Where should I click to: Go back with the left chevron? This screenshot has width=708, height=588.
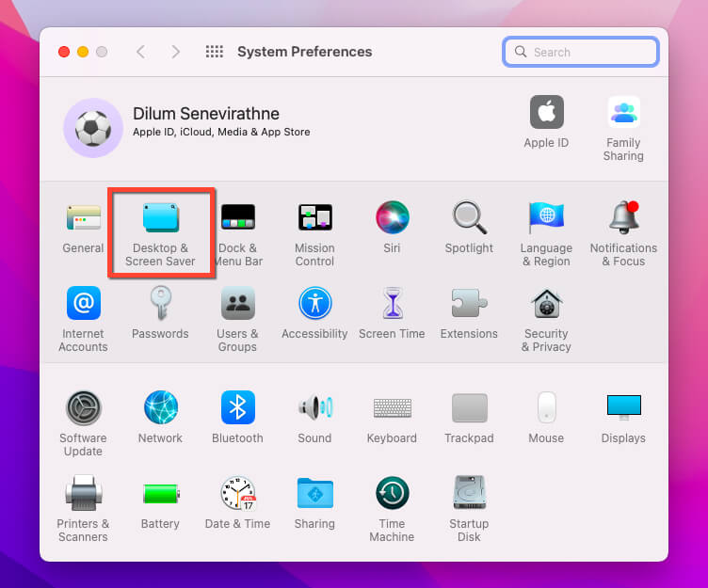pyautogui.click(x=141, y=52)
